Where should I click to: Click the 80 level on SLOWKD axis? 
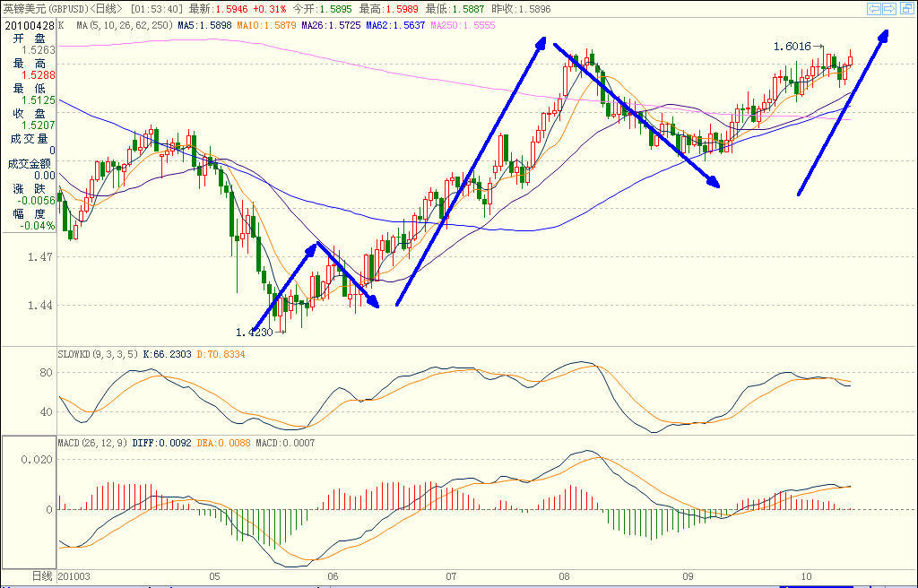point(46,373)
